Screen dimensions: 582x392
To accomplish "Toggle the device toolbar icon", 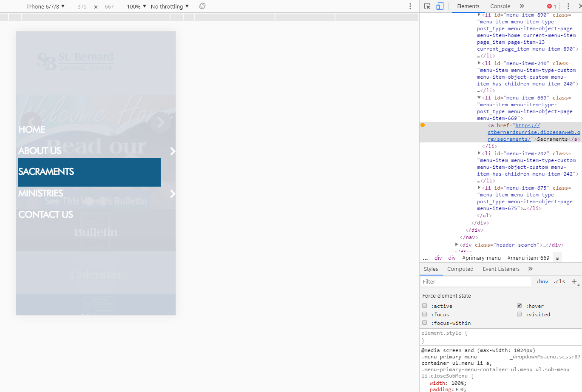I will [x=440, y=6].
